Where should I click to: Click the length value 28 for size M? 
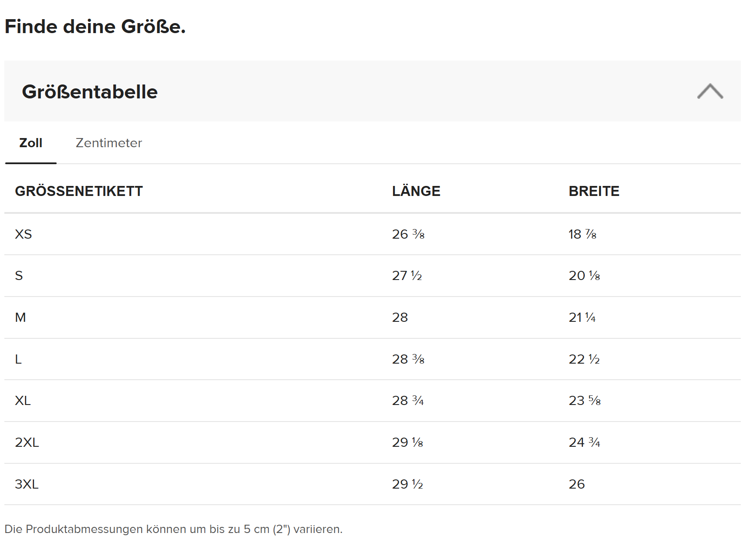[x=400, y=317]
